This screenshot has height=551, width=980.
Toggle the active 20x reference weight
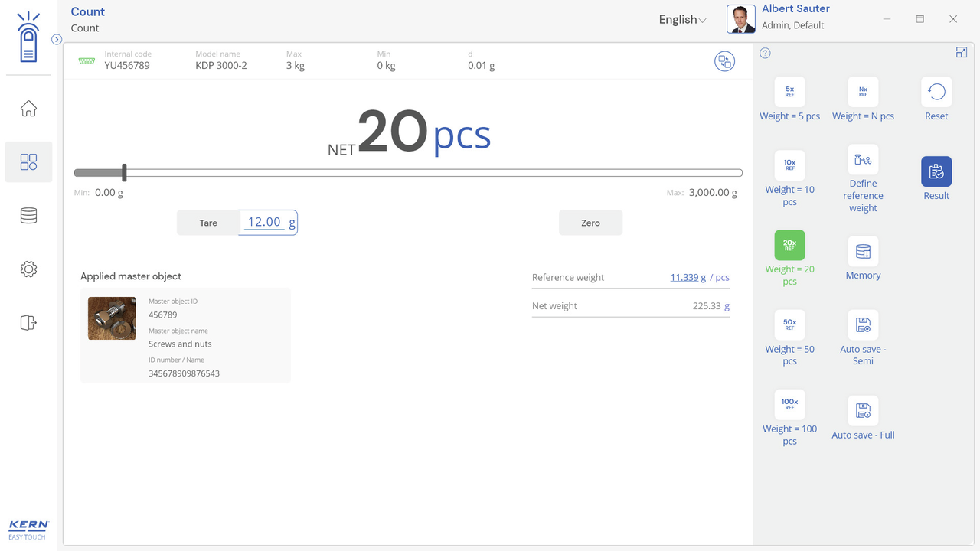(789, 246)
